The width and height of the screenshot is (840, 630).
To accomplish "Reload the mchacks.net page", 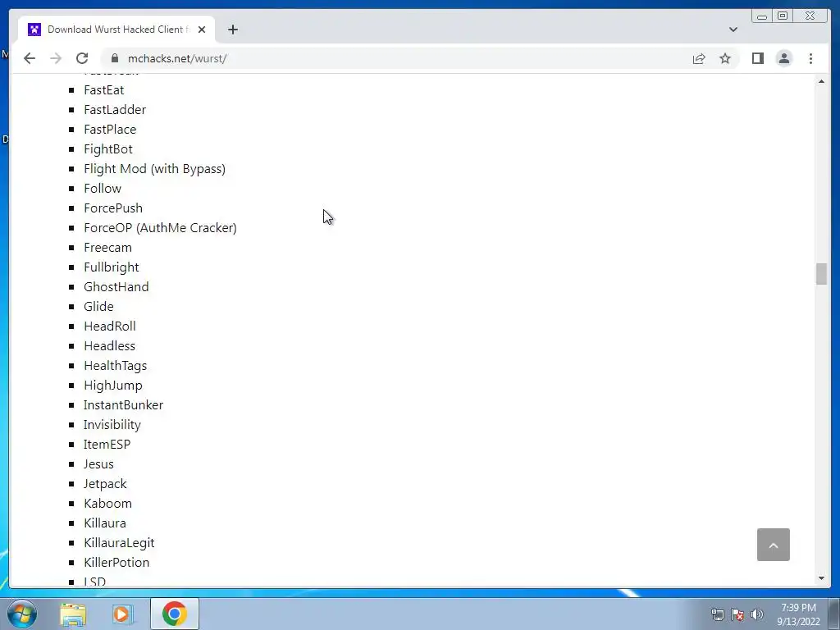I will click(82, 58).
